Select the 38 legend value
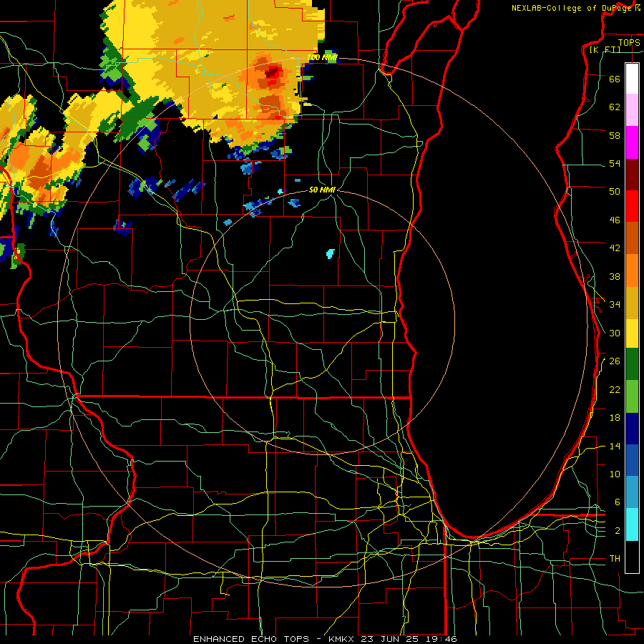The height and width of the screenshot is (644, 644). [615, 276]
